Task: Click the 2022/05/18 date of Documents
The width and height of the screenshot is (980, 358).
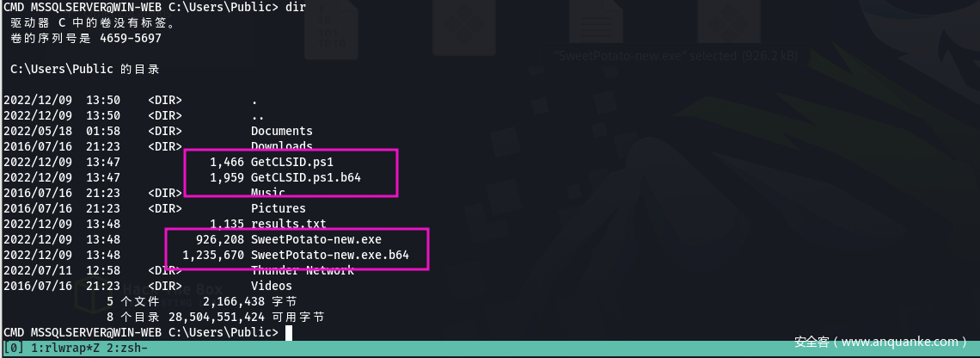Action: tap(38, 131)
